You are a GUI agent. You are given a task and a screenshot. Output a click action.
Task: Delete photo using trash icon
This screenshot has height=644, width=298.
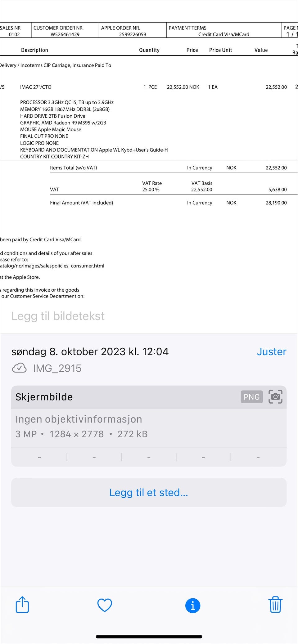[x=275, y=604]
